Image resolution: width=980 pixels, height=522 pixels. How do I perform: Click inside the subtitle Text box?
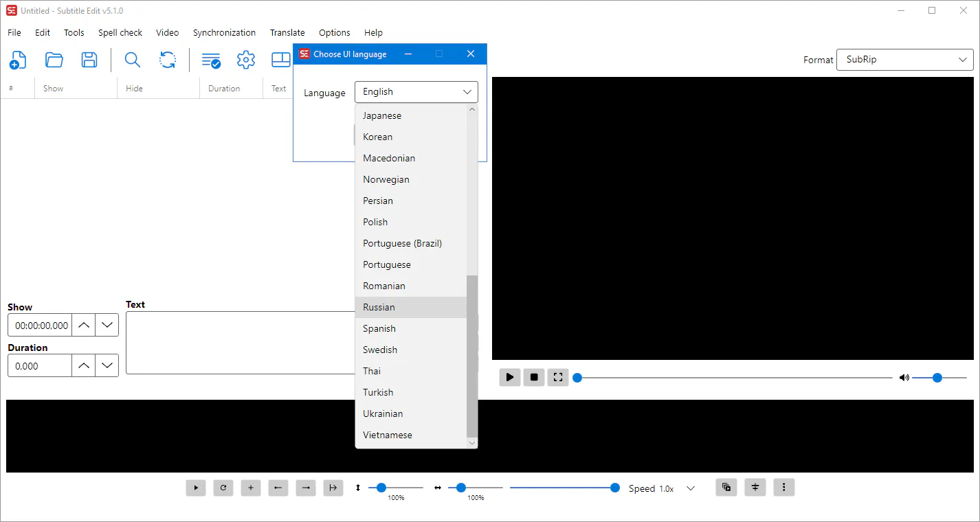tap(241, 343)
